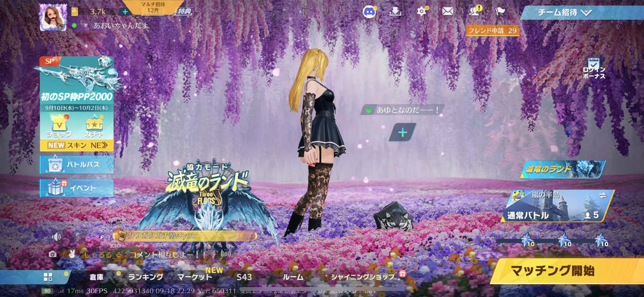Open the clan flag icon
This screenshot has width=644, height=297.
(x=500, y=12)
